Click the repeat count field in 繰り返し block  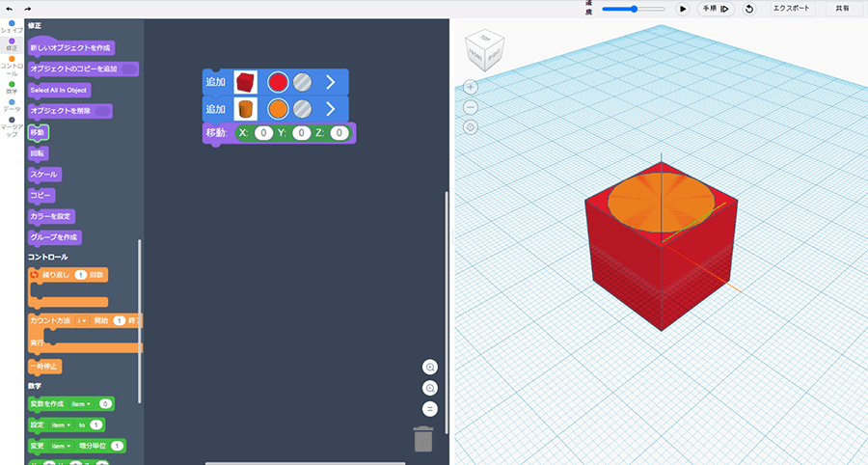[x=81, y=275]
